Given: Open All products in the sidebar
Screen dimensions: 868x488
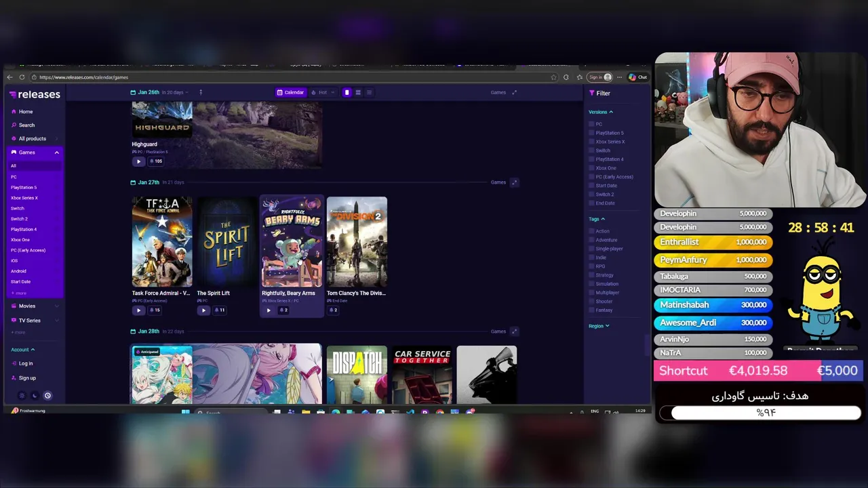Looking at the screenshot, I should 29,138.
